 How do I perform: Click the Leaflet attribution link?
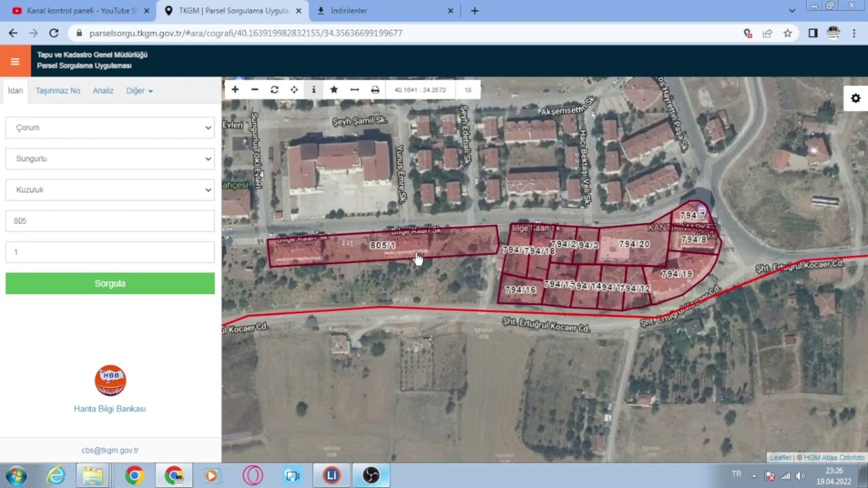pyautogui.click(x=781, y=457)
